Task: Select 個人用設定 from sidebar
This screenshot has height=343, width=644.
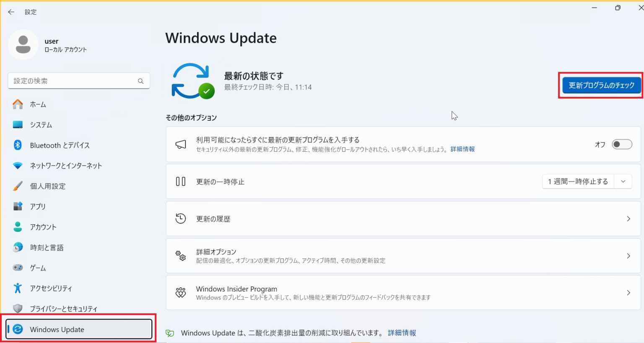Action: [47, 186]
